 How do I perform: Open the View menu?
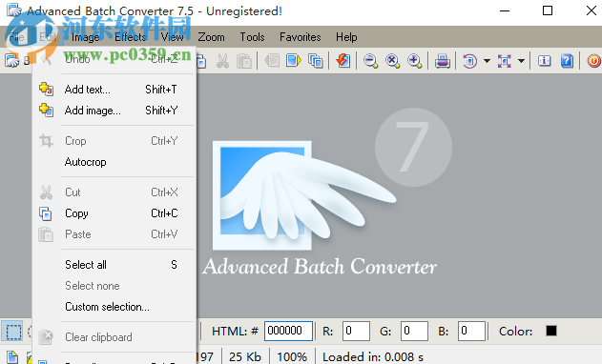pyautogui.click(x=172, y=37)
